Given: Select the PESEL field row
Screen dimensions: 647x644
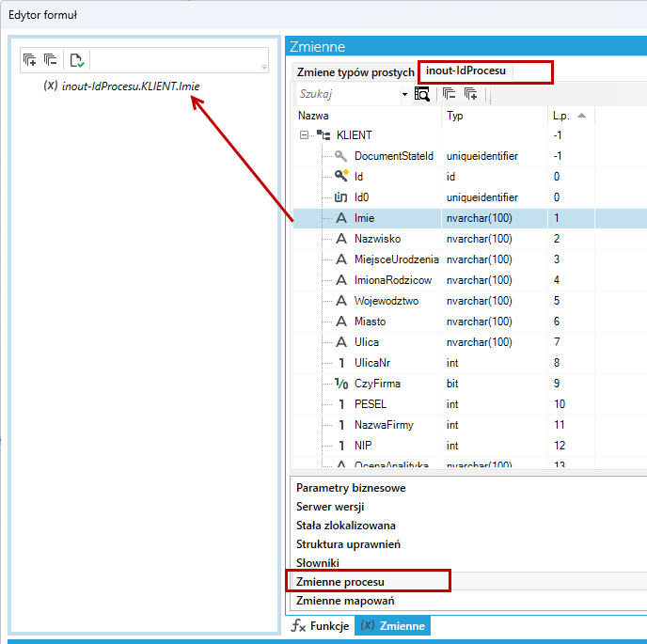Looking at the screenshot, I should [x=470, y=404].
